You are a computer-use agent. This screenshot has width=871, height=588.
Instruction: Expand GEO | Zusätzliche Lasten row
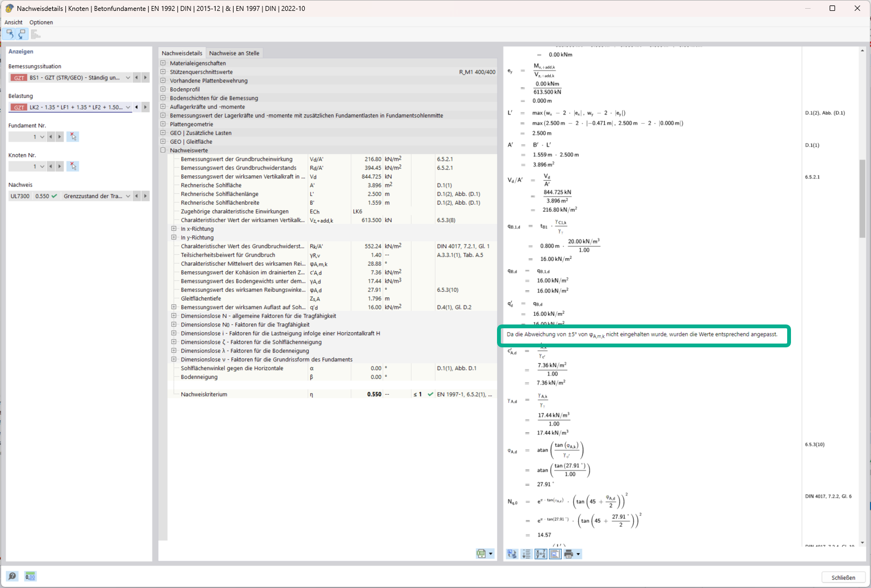pos(163,133)
